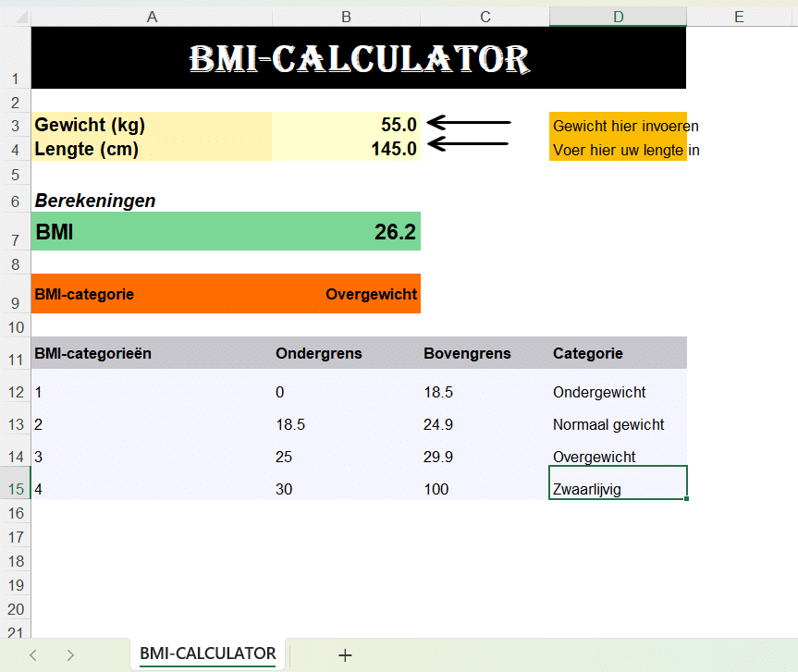
Task: Click the 'Voer hier uw lengte in' cell
Action: tap(618, 150)
